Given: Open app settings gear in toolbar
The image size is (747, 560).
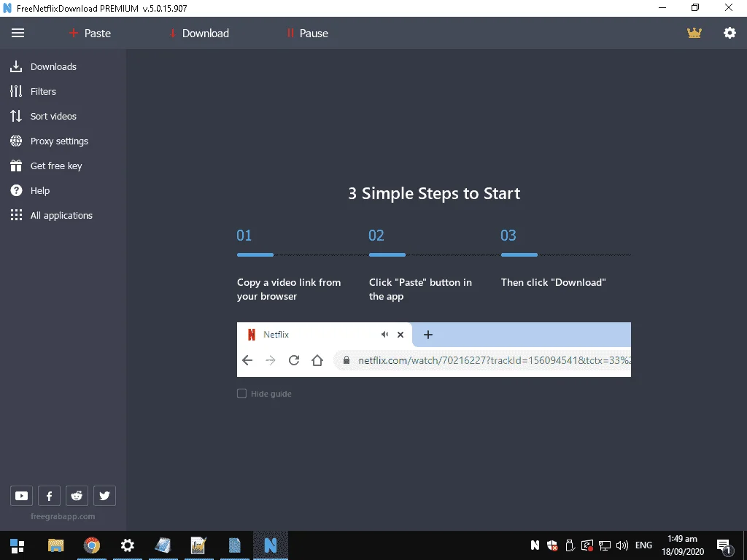Looking at the screenshot, I should (729, 33).
